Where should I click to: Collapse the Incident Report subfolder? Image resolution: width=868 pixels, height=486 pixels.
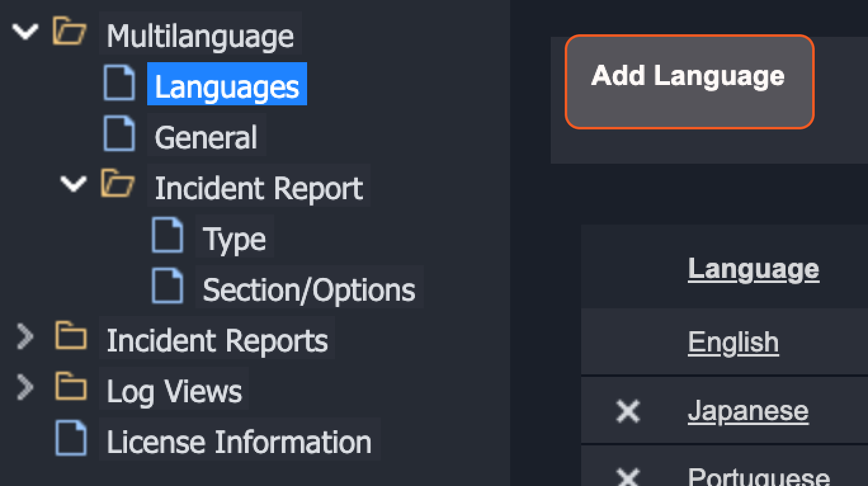pos(74,185)
